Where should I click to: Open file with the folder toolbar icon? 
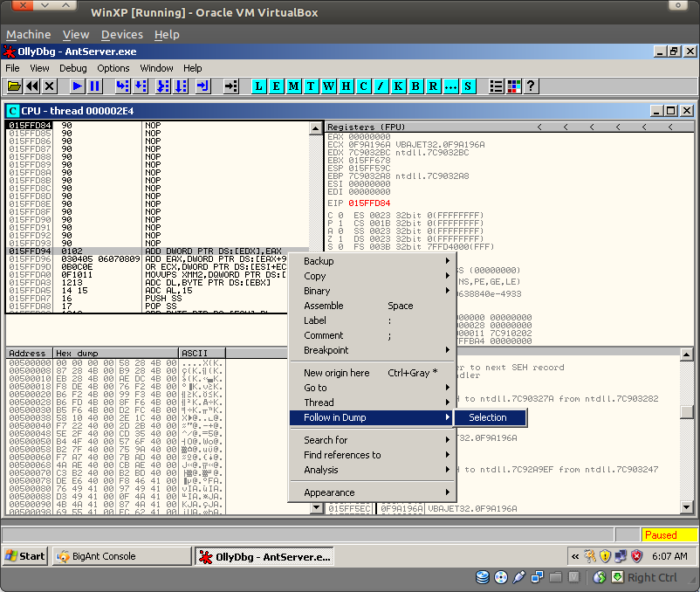[x=14, y=86]
